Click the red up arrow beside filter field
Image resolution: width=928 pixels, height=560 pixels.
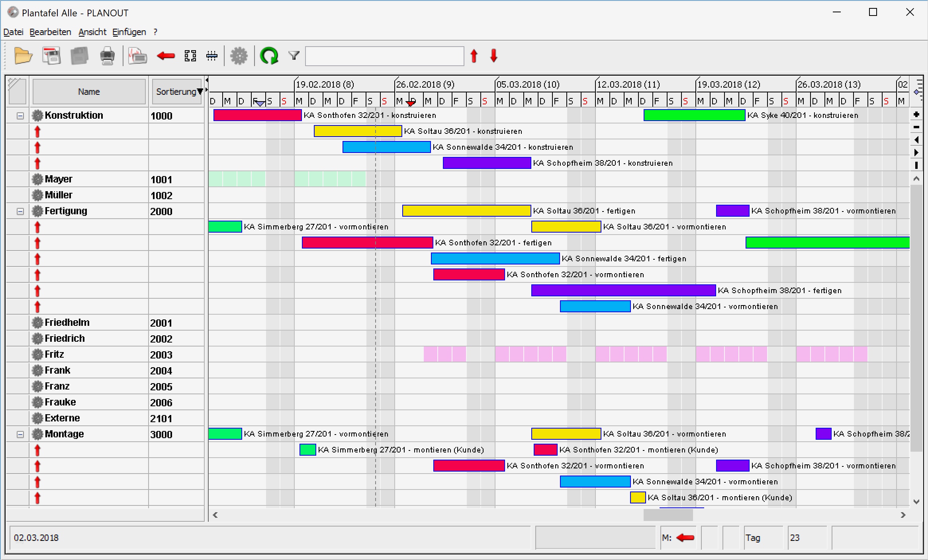[x=474, y=56]
